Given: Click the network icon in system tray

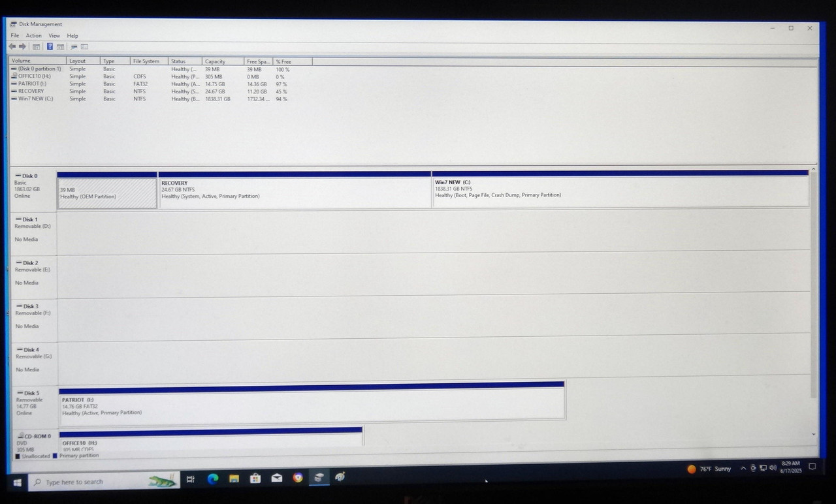Looking at the screenshot, I should tap(763, 468).
